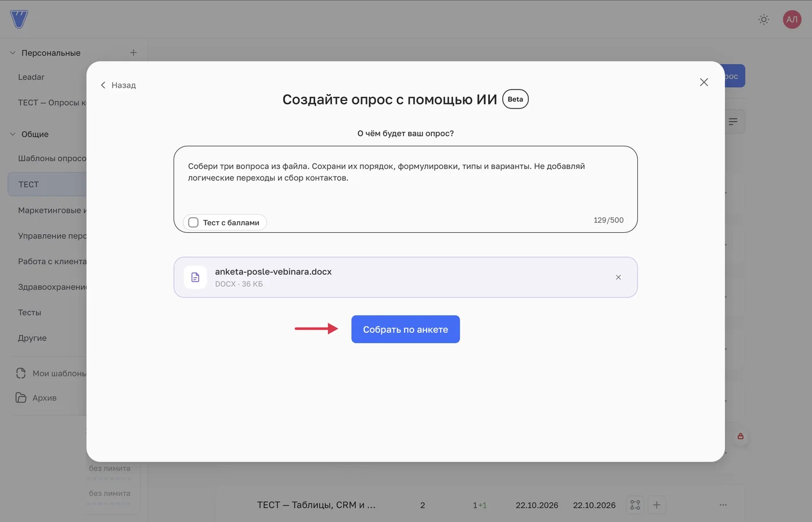The height and width of the screenshot is (522, 812).
Task: Click the red lock icon behind dialog
Action: (741, 436)
